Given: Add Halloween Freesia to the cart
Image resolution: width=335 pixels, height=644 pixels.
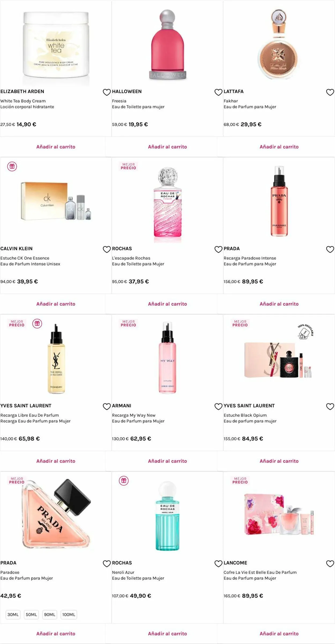Looking at the screenshot, I should click(167, 147).
